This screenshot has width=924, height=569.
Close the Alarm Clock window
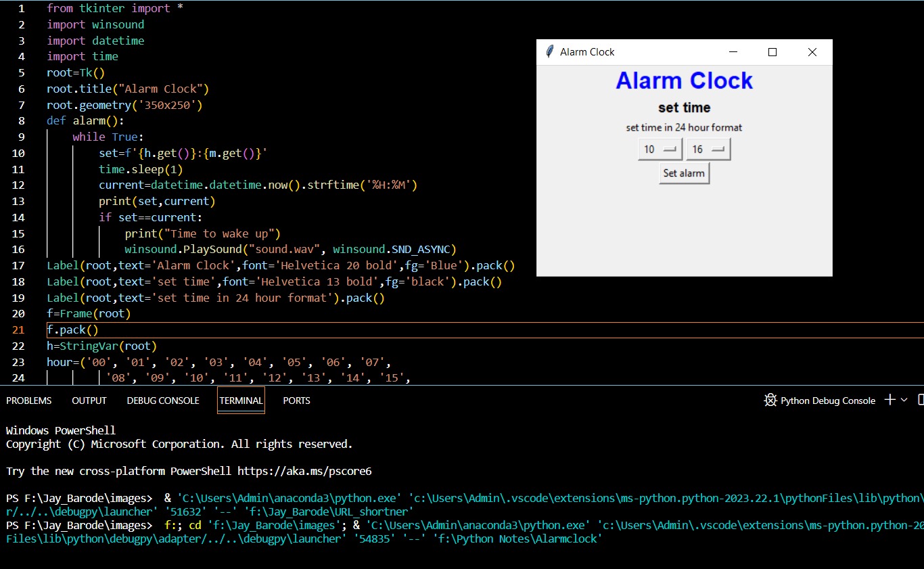[812, 52]
